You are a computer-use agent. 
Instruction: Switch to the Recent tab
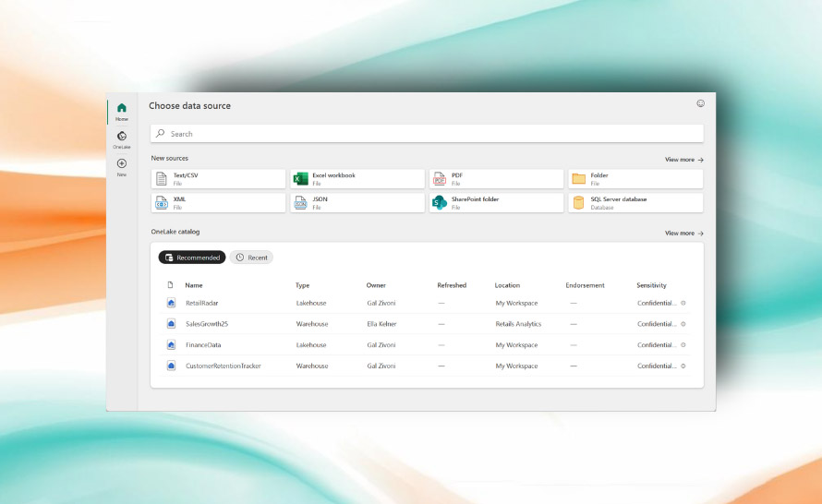tap(251, 258)
